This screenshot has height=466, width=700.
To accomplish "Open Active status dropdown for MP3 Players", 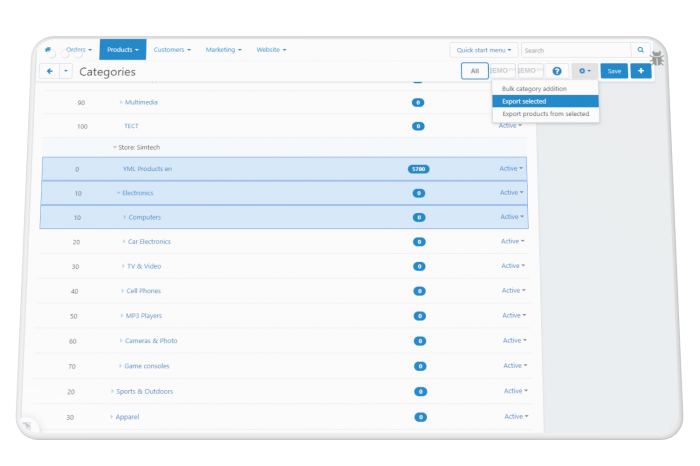I will tap(514, 316).
